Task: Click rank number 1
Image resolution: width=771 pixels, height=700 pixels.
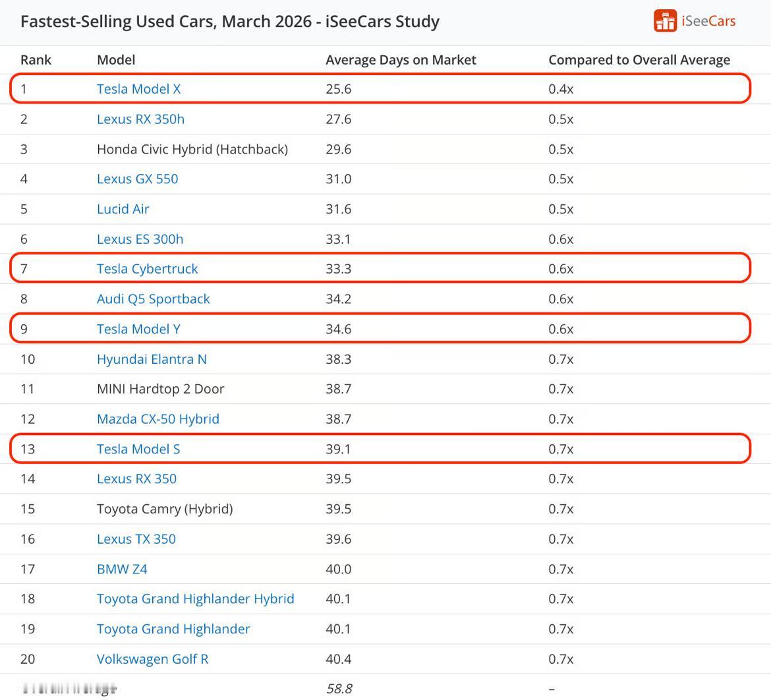Action: click(x=24, y=89)
